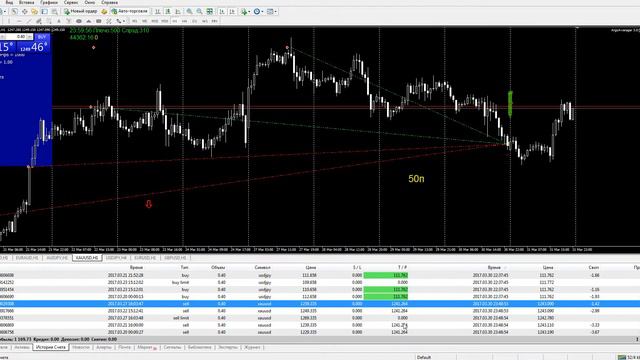Switch chart to candlesticks icon
The height and width of the screenshot is (360, 640).
(167, 11)
